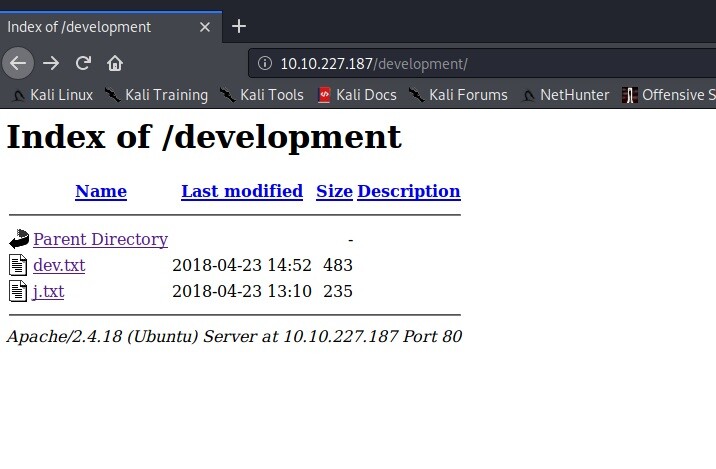Click the j.txt file icon
The height and width of the screenshot is (469, 716).
click(19, 291)
